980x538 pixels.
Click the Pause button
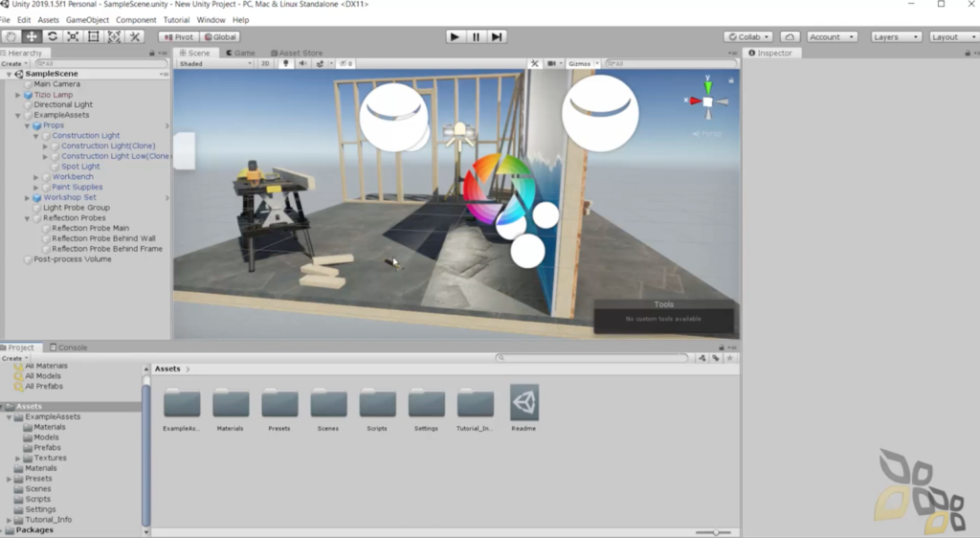click(476, 37)
